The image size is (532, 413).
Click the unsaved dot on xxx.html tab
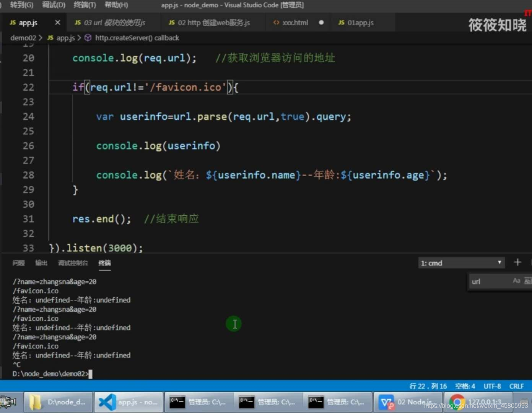tap(321, 23)
